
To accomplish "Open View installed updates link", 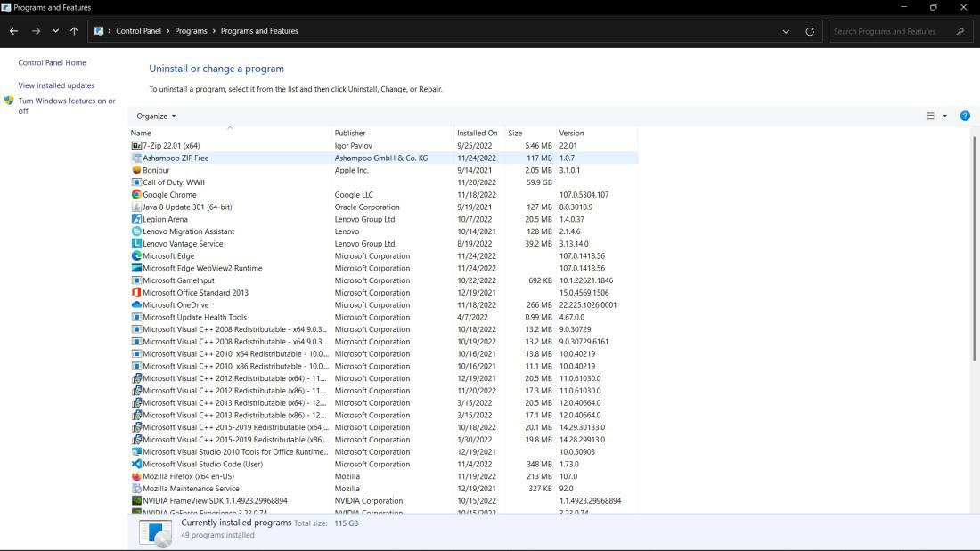I will coord(56,85).
